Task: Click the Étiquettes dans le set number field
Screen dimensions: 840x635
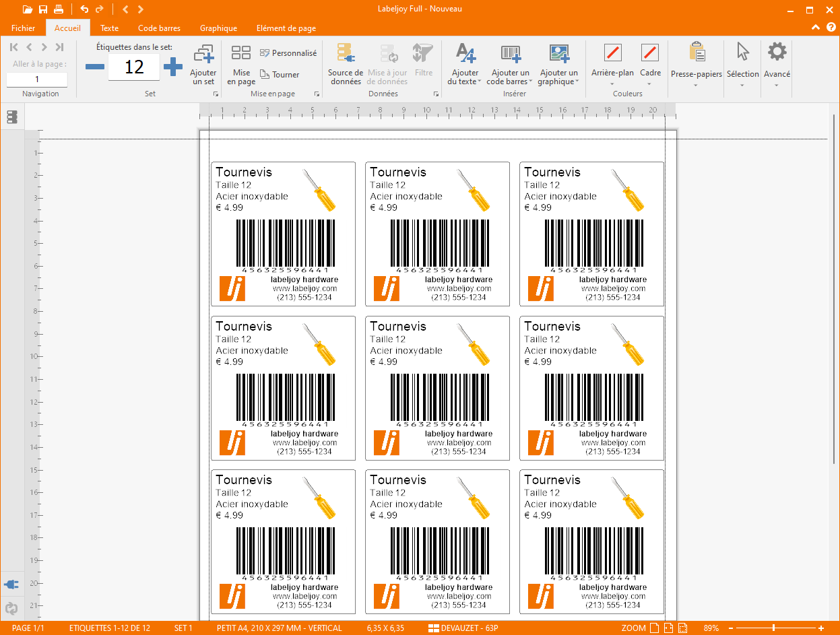Action: pyautogui.click(x=134, y=67)
